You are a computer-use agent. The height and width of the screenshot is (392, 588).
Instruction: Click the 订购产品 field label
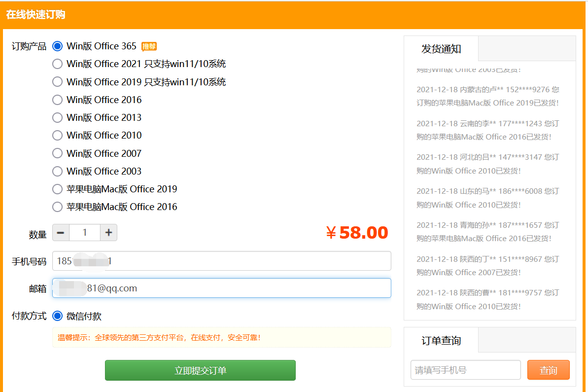tap(29, 46)
